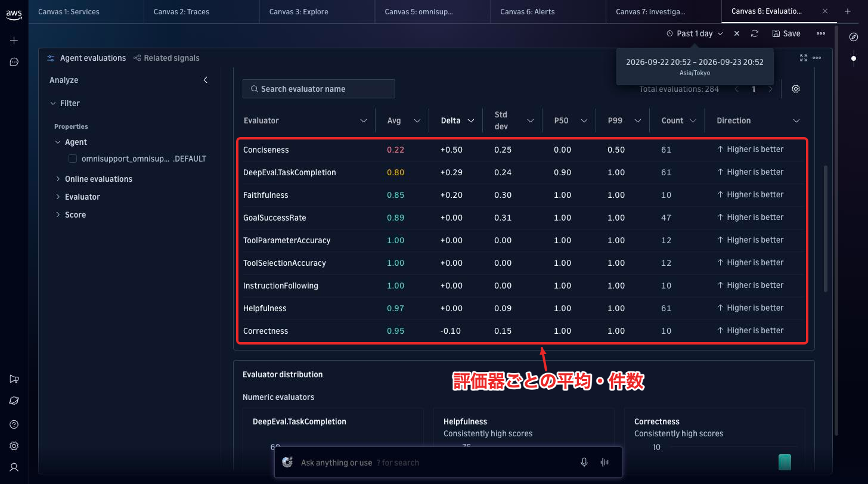
Task: Switch to Canvas 5: omnisup... tab
Action: tap(433, 11)
